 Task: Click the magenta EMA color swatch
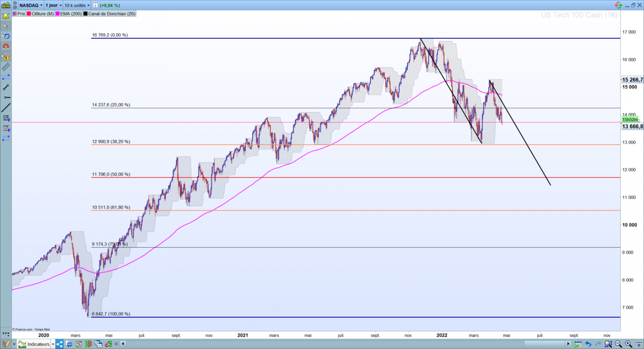pos(57,14)
